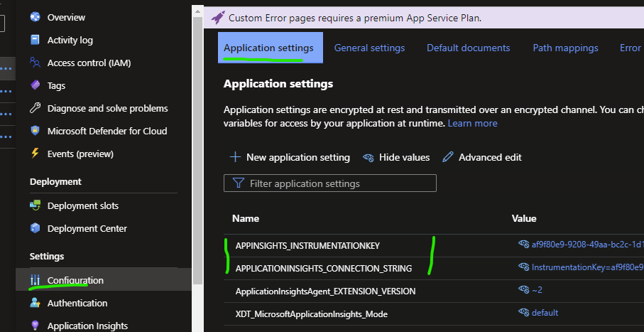Select the purple Tags icon
The image size is (644, 332).
point(35,85)
